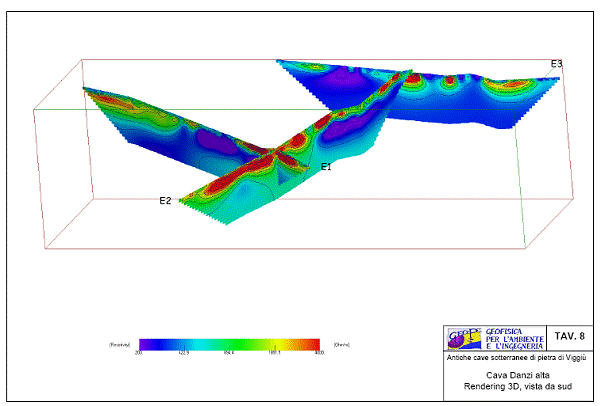
Task: Click the E2 profile label
Action: point(165,201)
